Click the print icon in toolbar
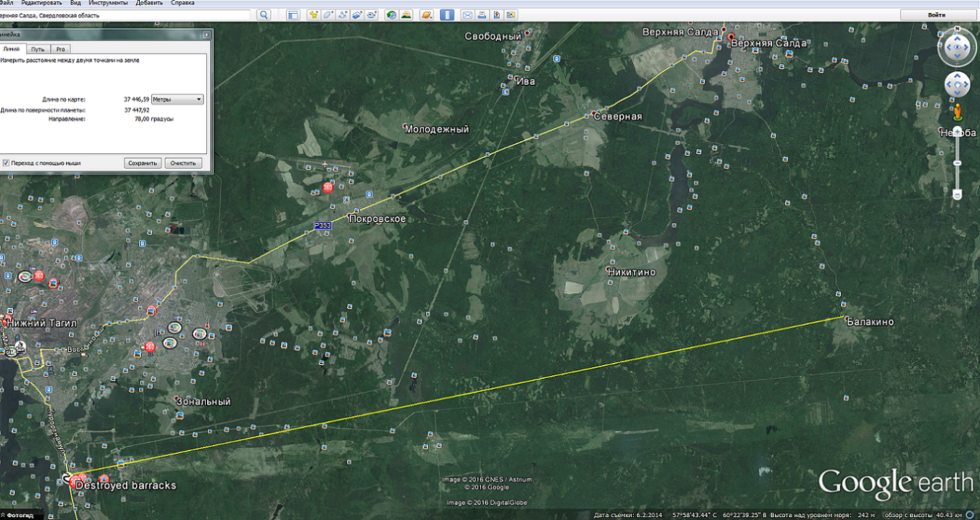Image resolution: width=980 pixels, height=520 pixels. pos(482,15)
